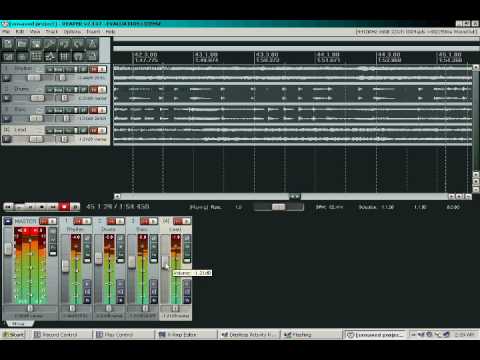The width and height of the screenshot is (480, 360).
Task: Solo mixer channel 4 Lead
Action: coord(186,221)
